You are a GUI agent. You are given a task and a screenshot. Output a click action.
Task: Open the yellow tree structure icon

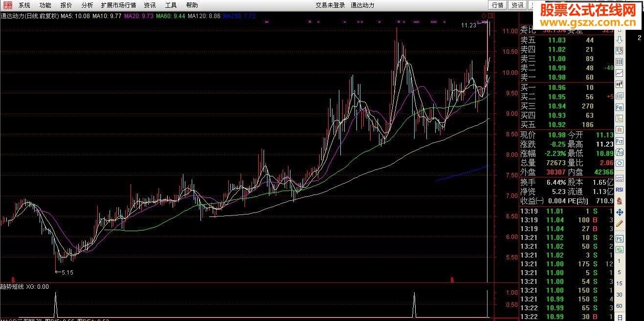pyautogui.click(x=620, y=118)
